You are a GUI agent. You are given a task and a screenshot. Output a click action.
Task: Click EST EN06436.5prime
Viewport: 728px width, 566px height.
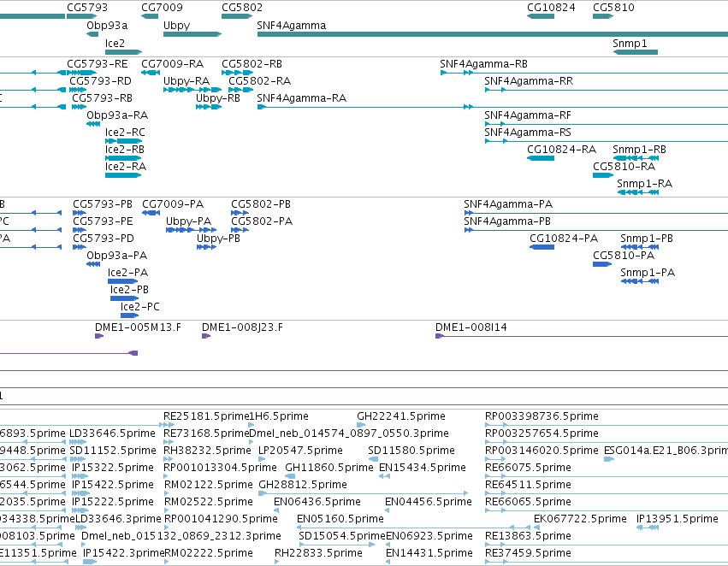click(x=317, y=502)
